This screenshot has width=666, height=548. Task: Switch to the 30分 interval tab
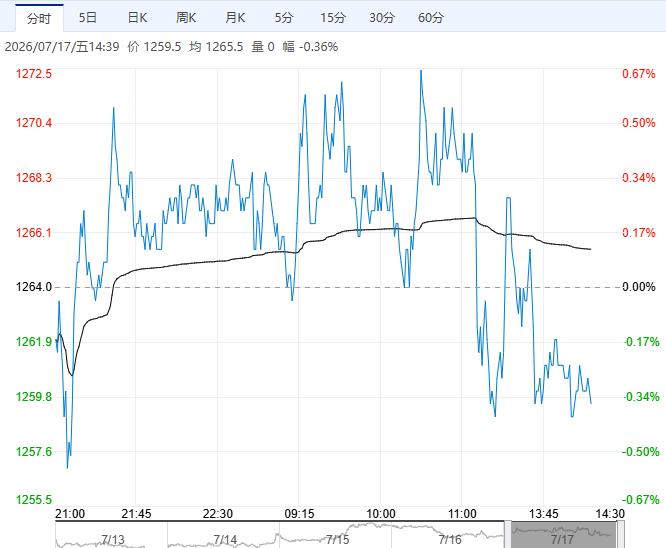(382, 17)
